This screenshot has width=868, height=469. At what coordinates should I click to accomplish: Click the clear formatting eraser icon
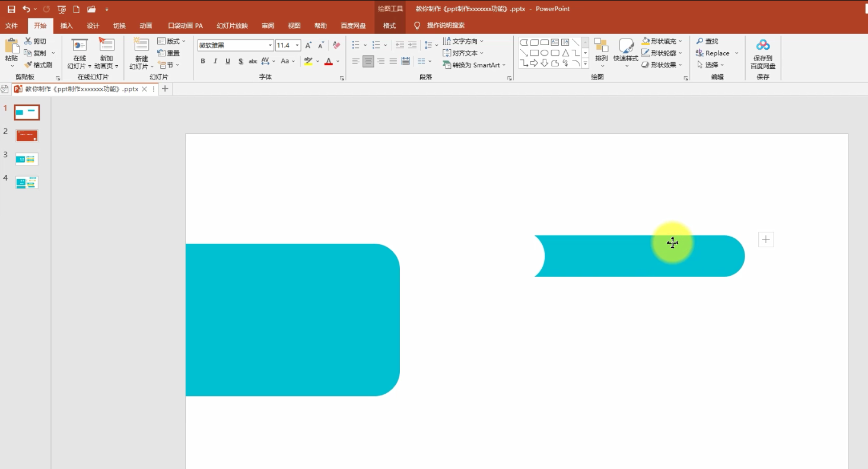(x=336, y=45)
